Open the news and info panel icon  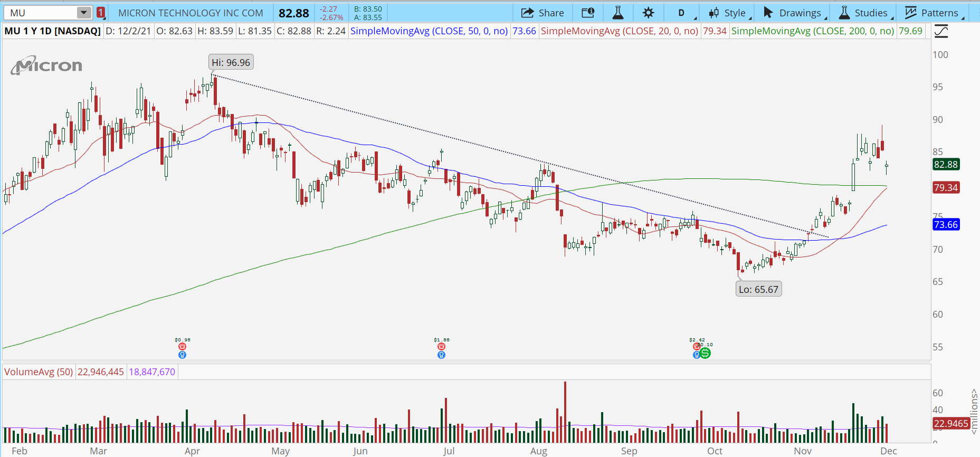click(x=587, y=13)
